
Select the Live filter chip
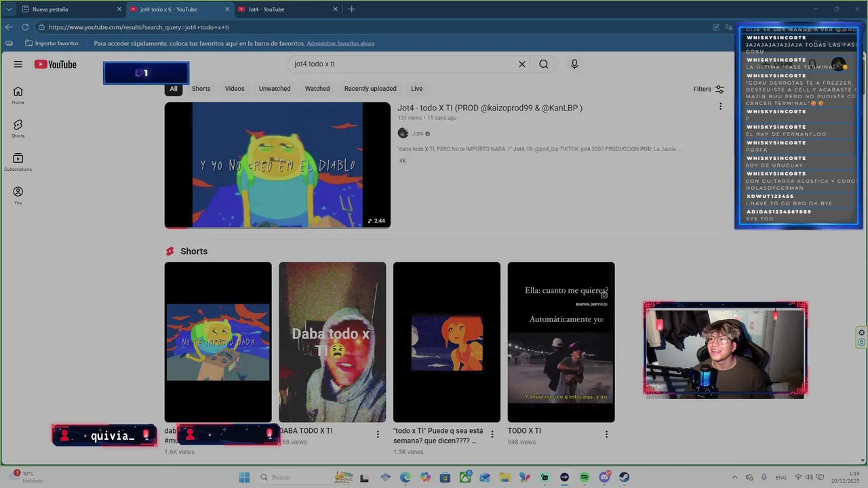(416, 89)
